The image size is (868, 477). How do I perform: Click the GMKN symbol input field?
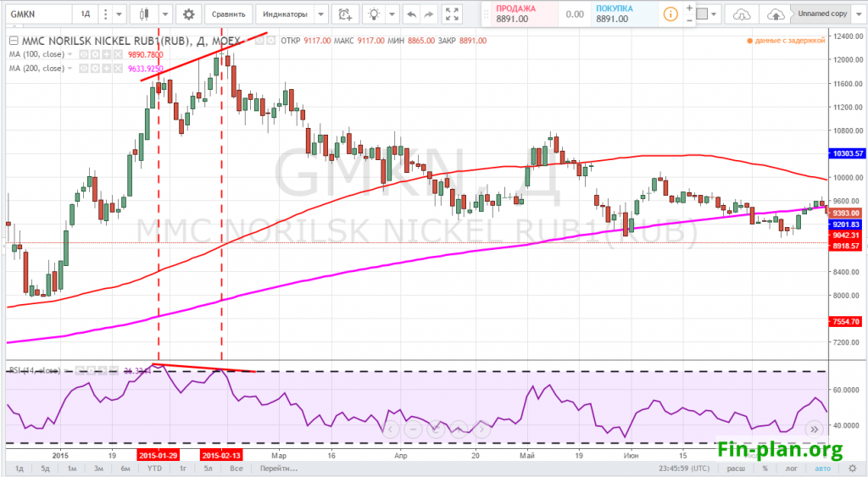(34, 14)
